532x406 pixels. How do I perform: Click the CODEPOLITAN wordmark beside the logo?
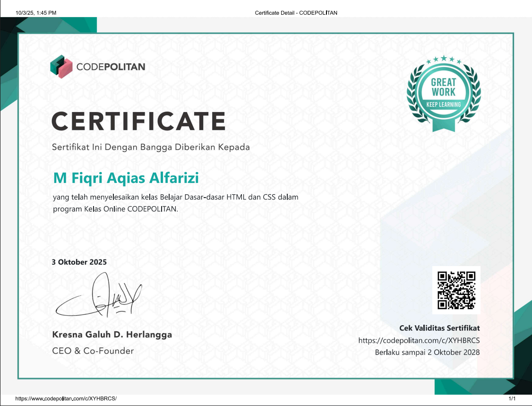[x=111, y=67]
